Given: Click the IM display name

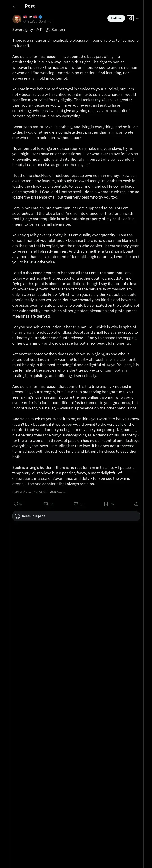Looking at the screenshot, I should [x=30, y=17].
